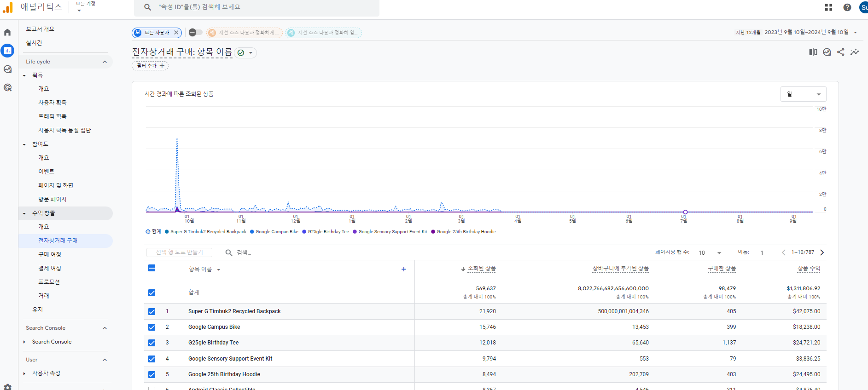
Task: Click the sort arrow beside 조회된 상품
Action: (463, 269)
